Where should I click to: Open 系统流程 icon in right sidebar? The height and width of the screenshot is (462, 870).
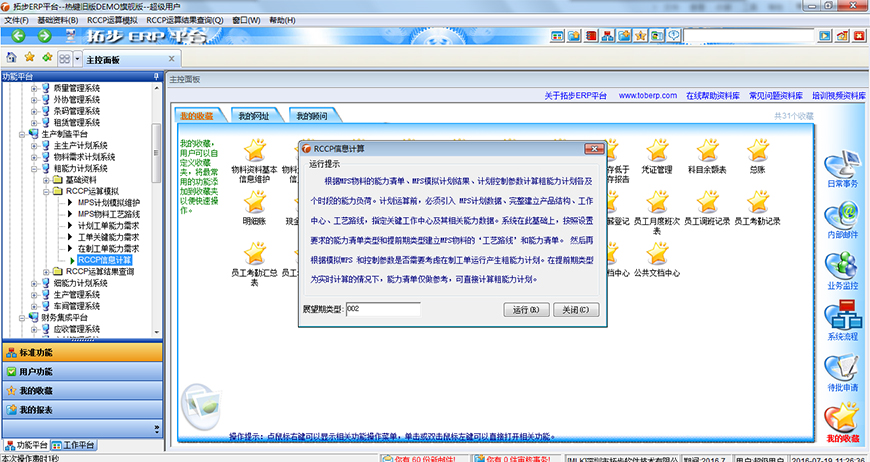click(842, 318)
